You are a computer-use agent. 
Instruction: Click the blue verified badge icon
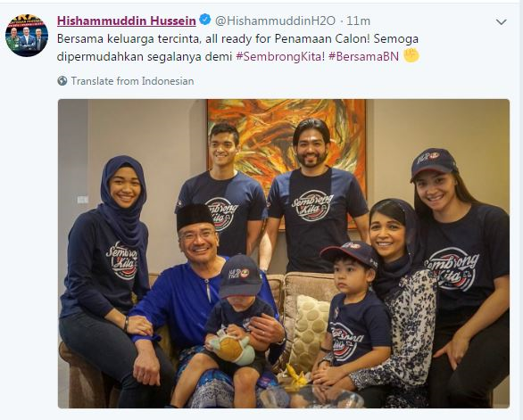204,20
